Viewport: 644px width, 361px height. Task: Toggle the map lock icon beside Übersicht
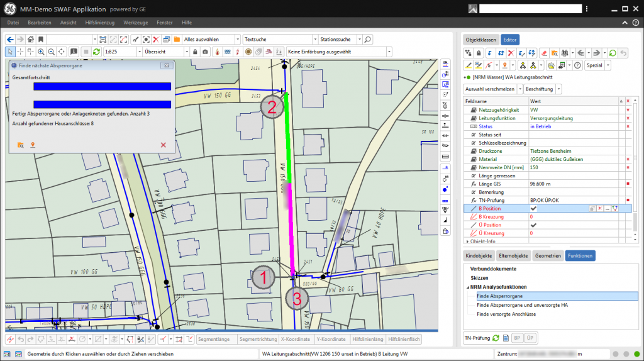194,52
